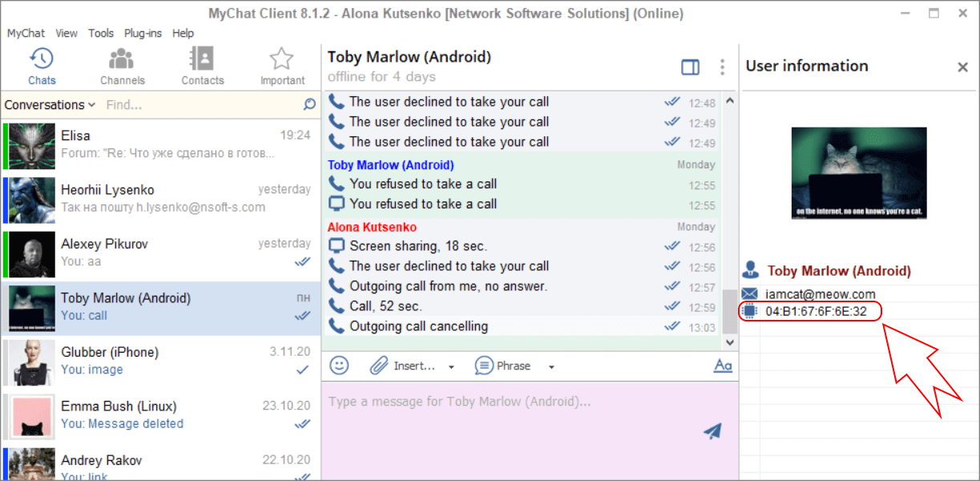The height and width of the screenshot is (481, 980).
Task: Open the Chats tab
Action: (x=42, y=66)
